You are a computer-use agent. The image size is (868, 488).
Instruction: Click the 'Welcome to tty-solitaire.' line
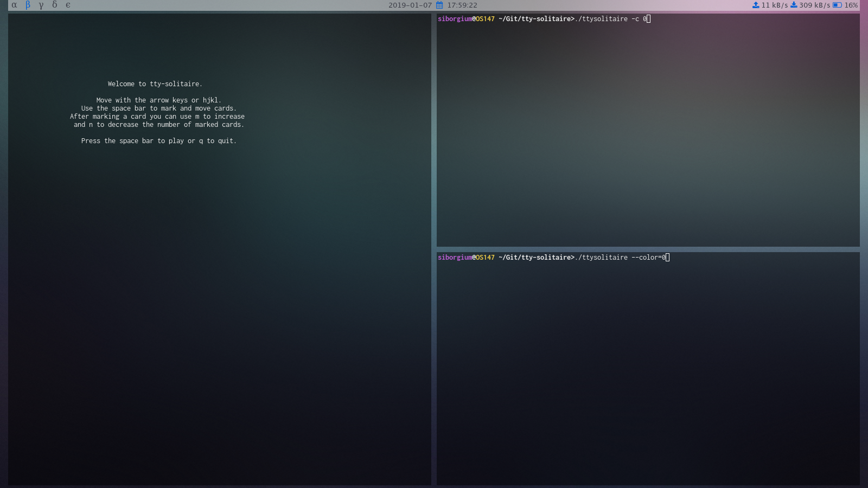coord(155,84)
